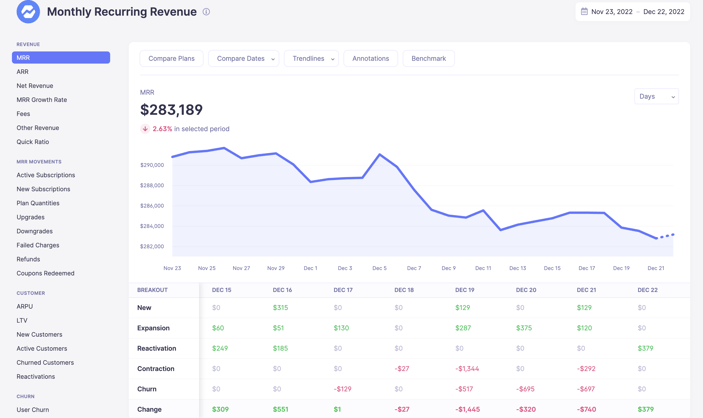
Task: Open Other Revenue report
Action: tap(38, 128)
